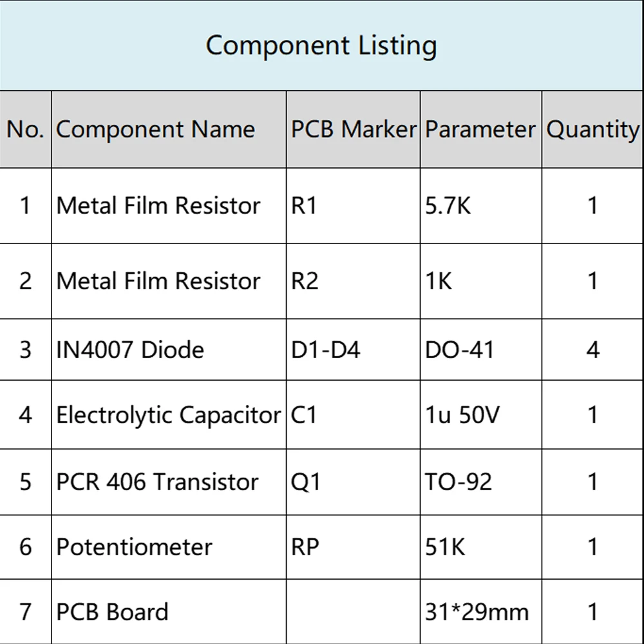Click the Component Listing title cell

click(x=321, y=45)
